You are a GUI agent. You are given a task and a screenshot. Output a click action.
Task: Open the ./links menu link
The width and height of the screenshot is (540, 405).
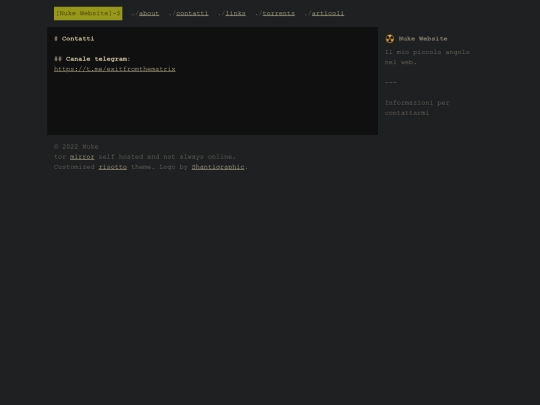tap(236, 13)
